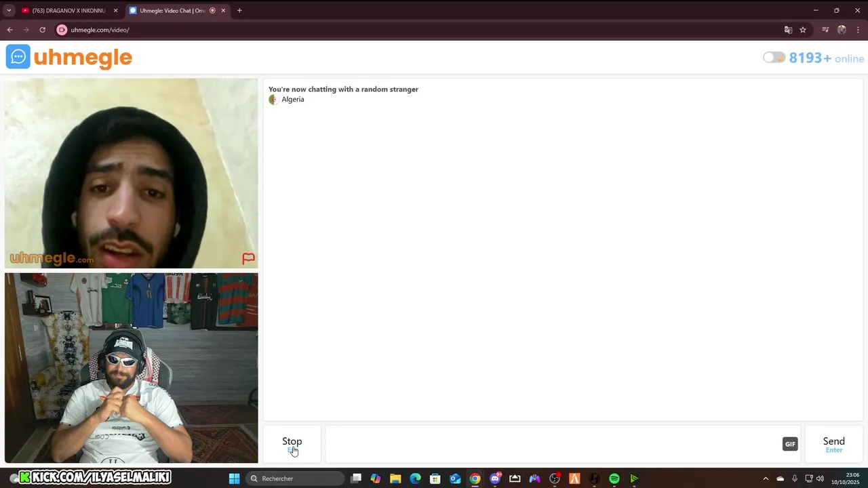Open the Chrome three-dot menu
This screenshot has width=868, height=488.
coord(858,30)
